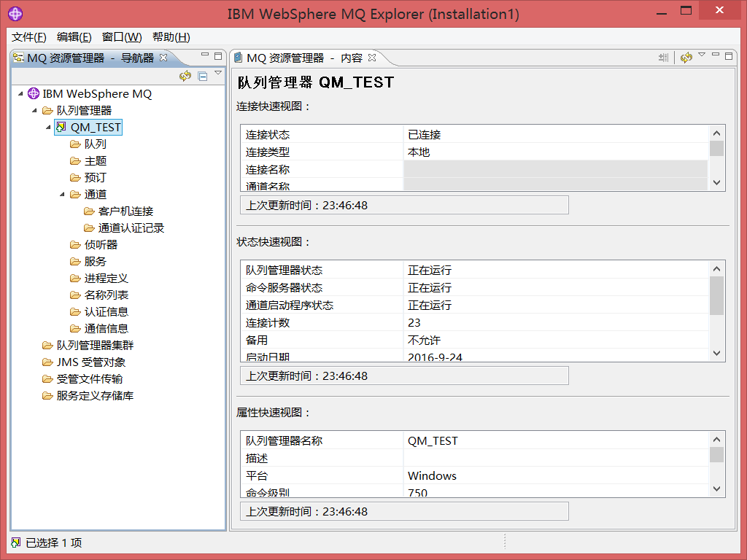Open the 编辑(E) menu
The image size is (747, 560).
74,37
